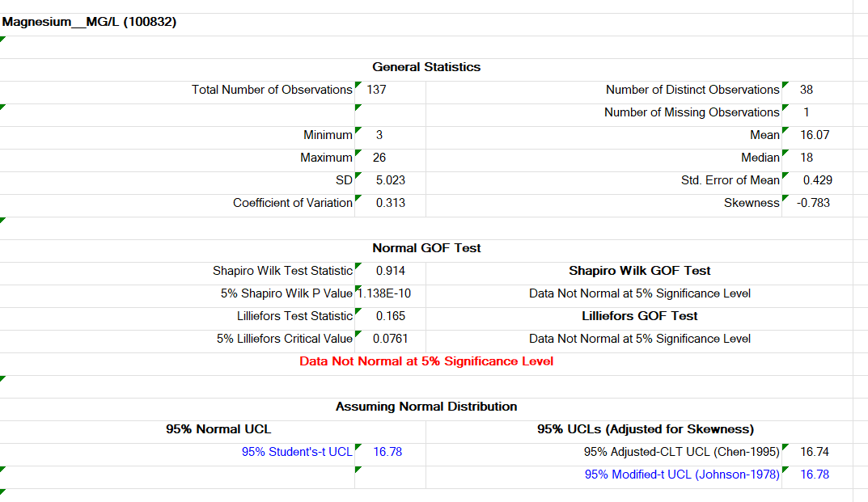The image size is (868, 502).
Task: Click the 5% Lilliefors Critical Value 0.0761
Action: 390,339
